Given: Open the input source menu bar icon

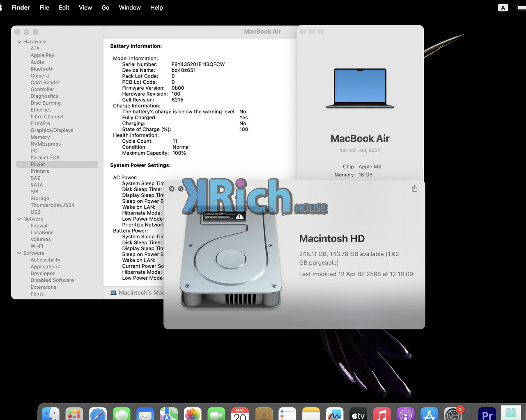Looking at the screenshot, I should [503, 7].
